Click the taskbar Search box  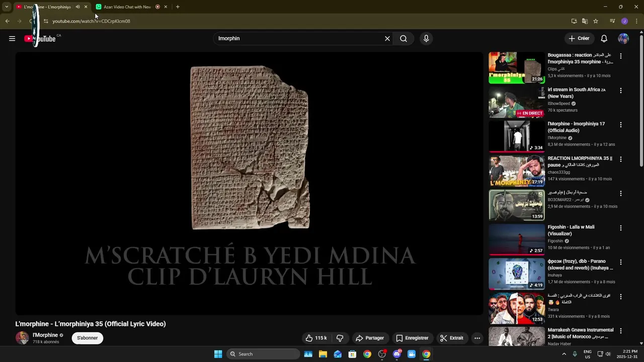(263, 354)
